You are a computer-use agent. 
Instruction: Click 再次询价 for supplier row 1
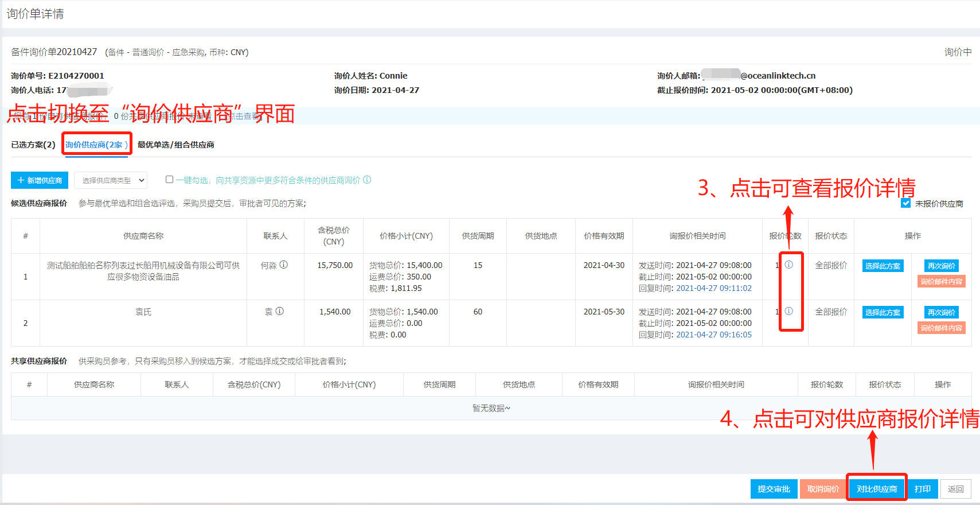click(942, 266)
